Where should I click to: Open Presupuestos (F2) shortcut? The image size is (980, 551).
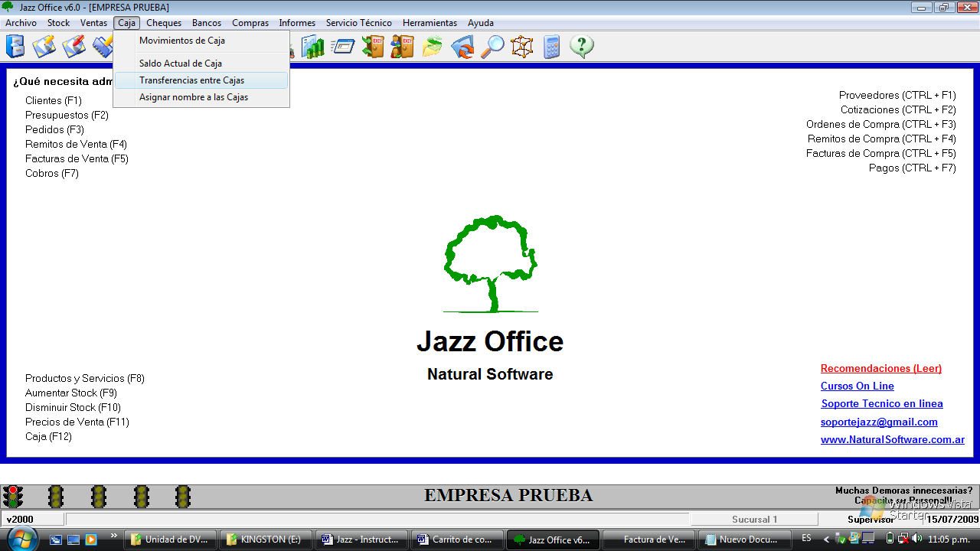pos(67,115)
